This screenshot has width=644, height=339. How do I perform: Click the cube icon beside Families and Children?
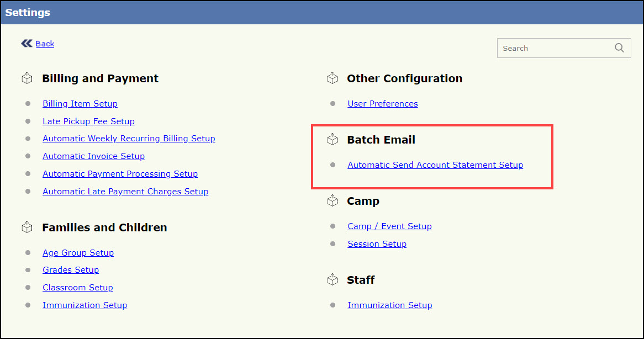click(x=27, y=227)
